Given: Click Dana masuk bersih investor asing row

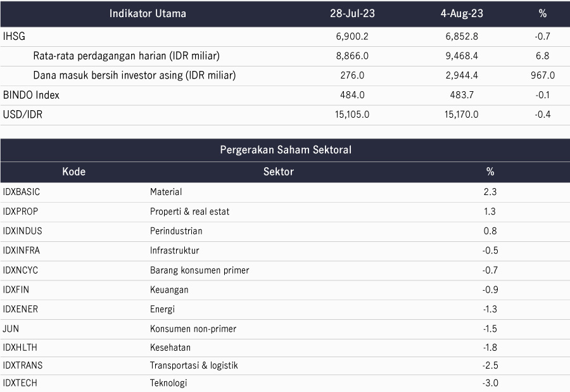Looking at the screenshot, I should click(x=285, y=75).
